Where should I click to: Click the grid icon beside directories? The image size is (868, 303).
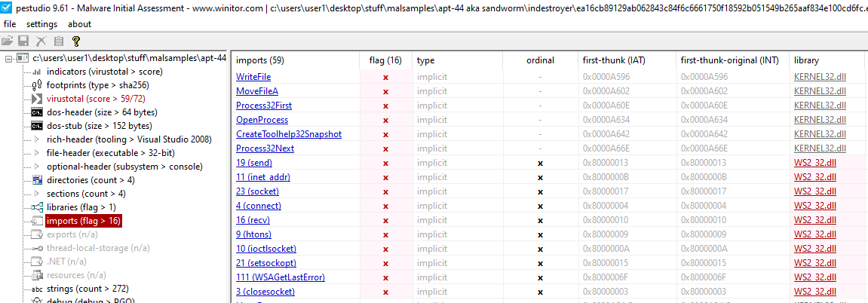pos(37,180)
